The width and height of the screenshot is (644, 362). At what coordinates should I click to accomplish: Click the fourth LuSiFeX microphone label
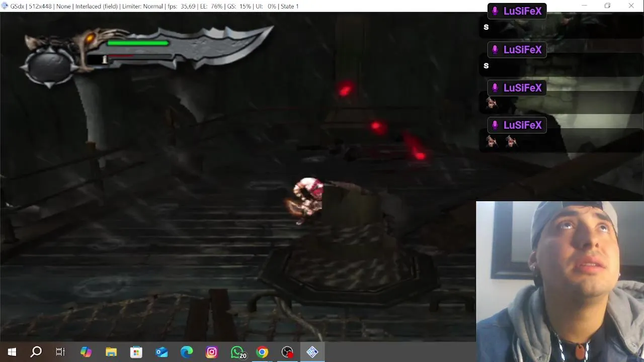pos(517,125)
